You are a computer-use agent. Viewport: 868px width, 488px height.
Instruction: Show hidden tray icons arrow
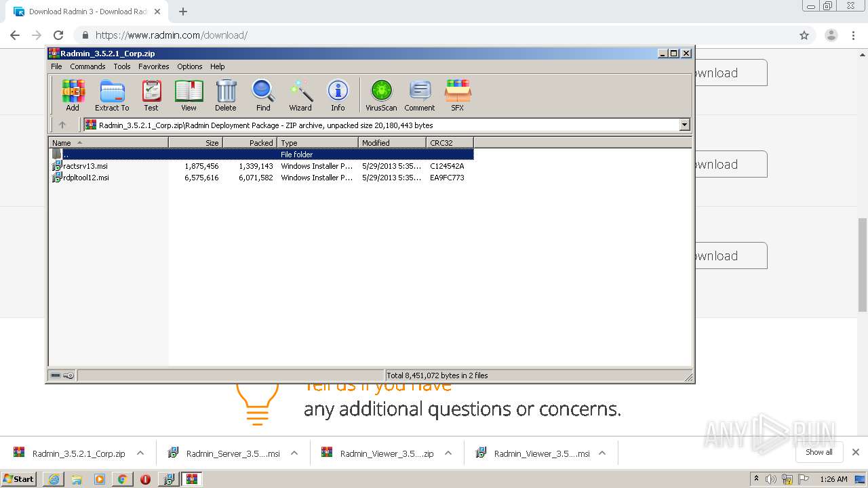click(x=756, y=479)
